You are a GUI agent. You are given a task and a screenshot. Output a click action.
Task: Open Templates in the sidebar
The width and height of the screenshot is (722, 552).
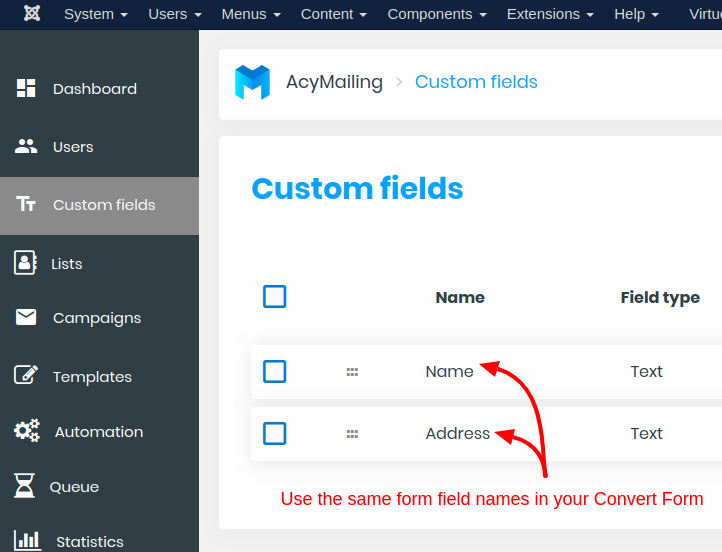click(x=93, y=377)
